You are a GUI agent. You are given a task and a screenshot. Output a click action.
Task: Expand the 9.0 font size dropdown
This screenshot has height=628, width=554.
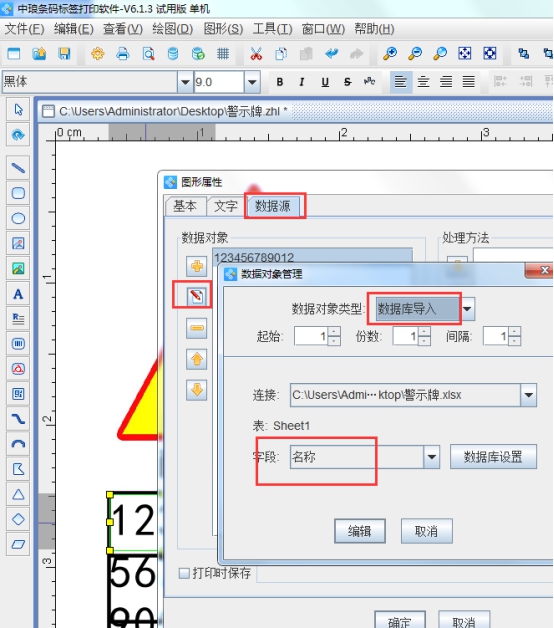[252, 83]
